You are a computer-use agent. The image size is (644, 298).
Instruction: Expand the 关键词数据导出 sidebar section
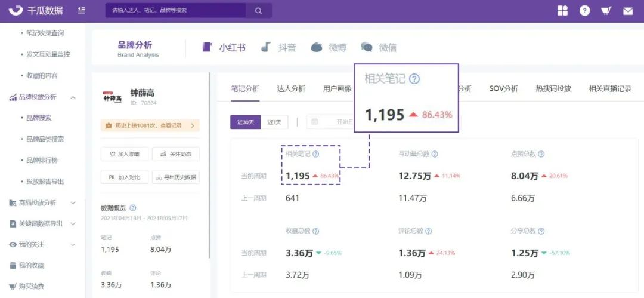click(73, 224)
